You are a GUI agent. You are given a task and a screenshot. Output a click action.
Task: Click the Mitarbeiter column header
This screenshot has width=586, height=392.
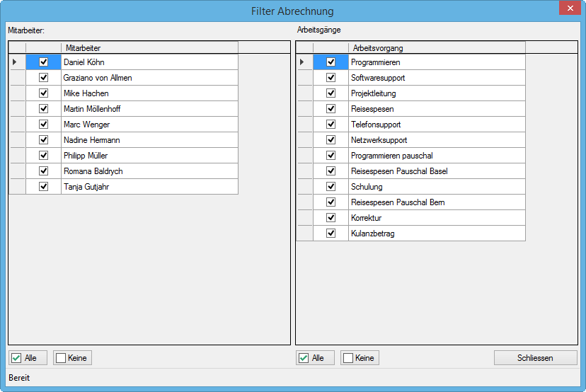tap(149, 47)
